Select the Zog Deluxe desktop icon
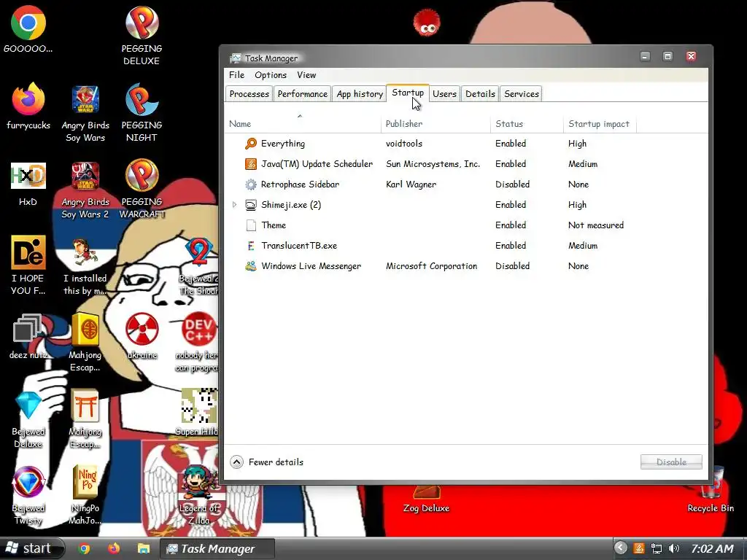 [426, 491]
